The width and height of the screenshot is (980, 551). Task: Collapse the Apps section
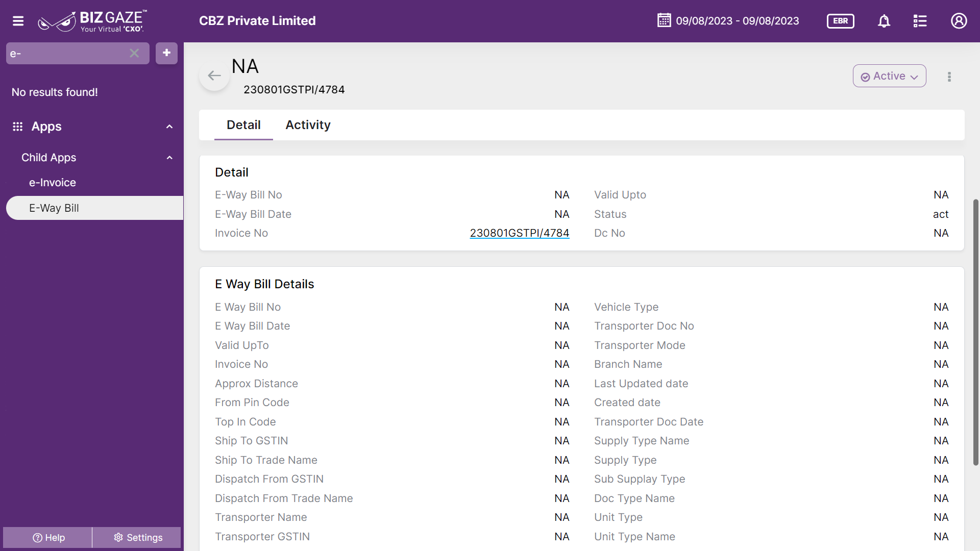pos(169,127)
